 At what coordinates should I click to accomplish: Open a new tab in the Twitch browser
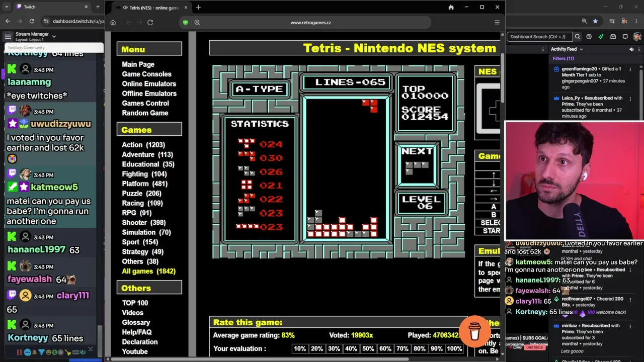coord(98,7)
